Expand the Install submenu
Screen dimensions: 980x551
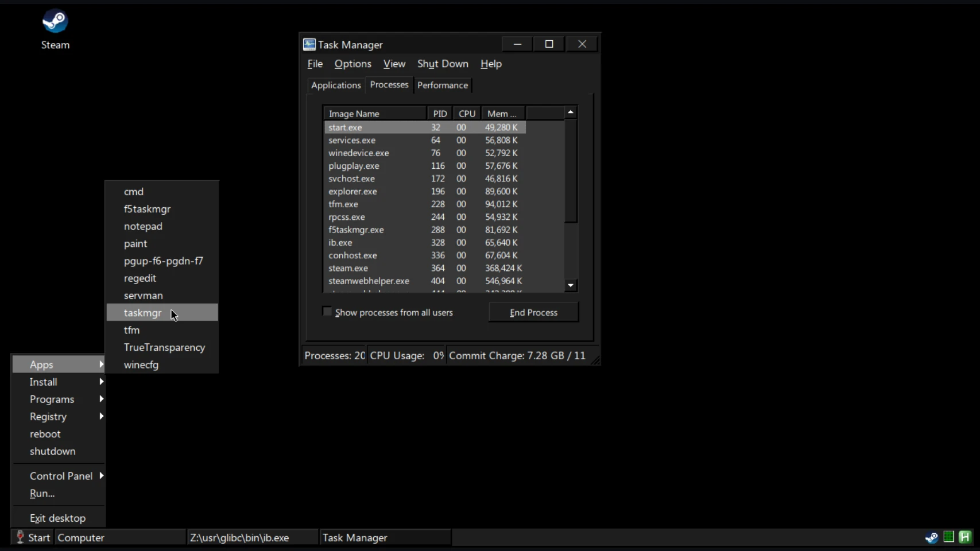point(59,382)
